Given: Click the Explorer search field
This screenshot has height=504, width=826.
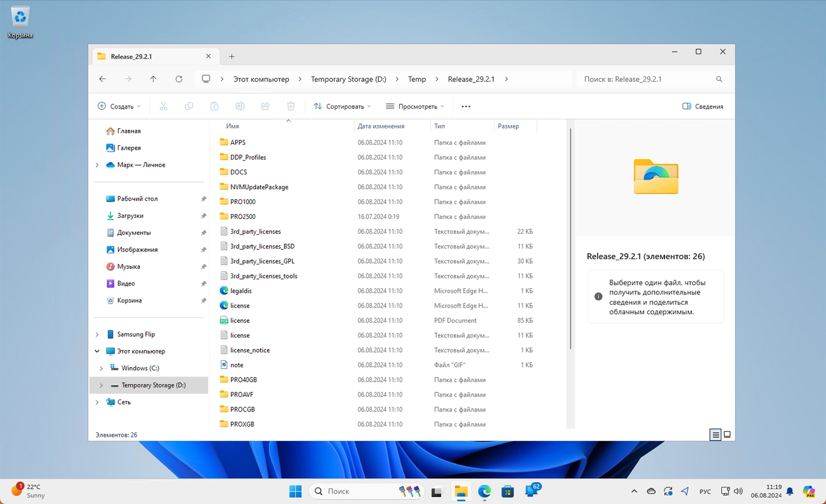Looking at the screenshot, I should 653,79.
